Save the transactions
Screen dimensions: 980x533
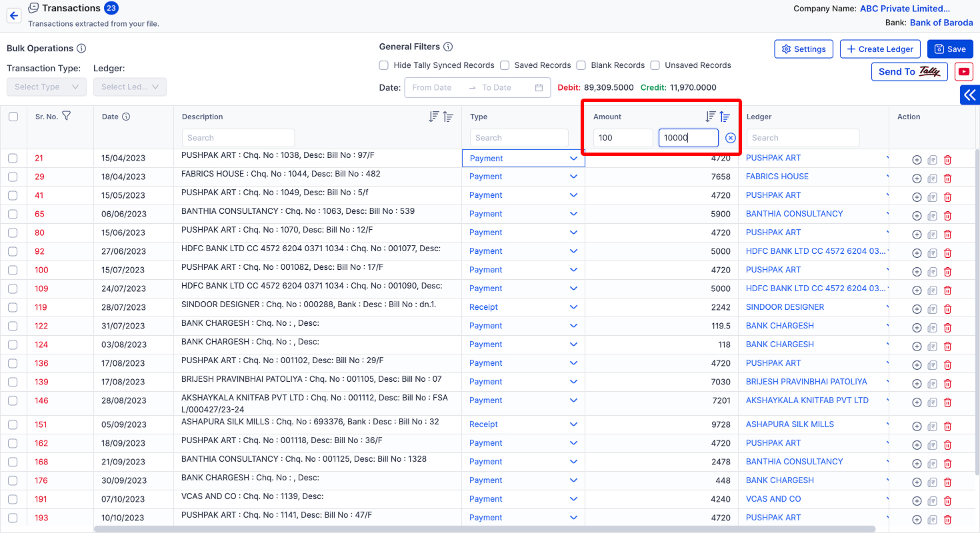[950, 49]
